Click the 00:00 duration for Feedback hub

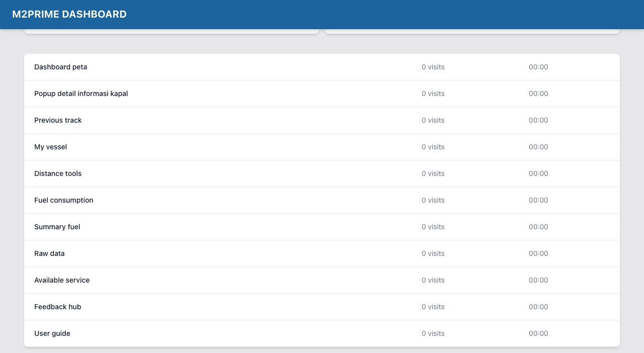[x=538, y=307]
